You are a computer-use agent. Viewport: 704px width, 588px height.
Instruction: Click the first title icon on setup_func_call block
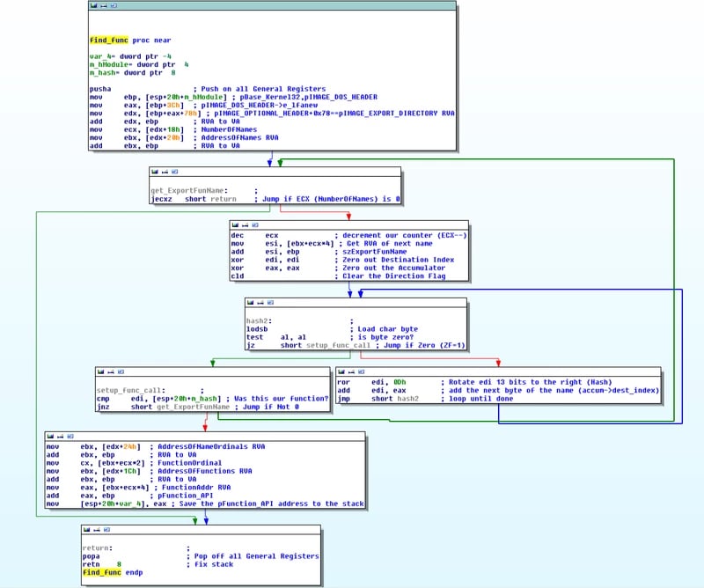click(100, 371)
